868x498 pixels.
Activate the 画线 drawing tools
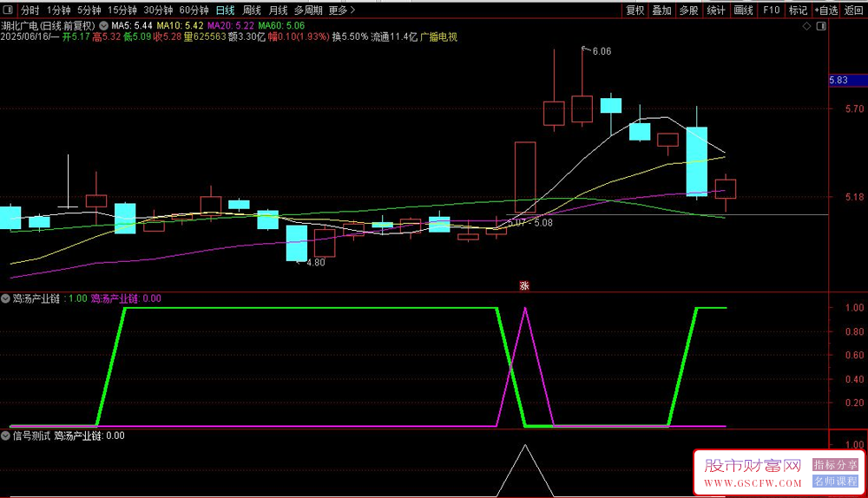(744, 10)
